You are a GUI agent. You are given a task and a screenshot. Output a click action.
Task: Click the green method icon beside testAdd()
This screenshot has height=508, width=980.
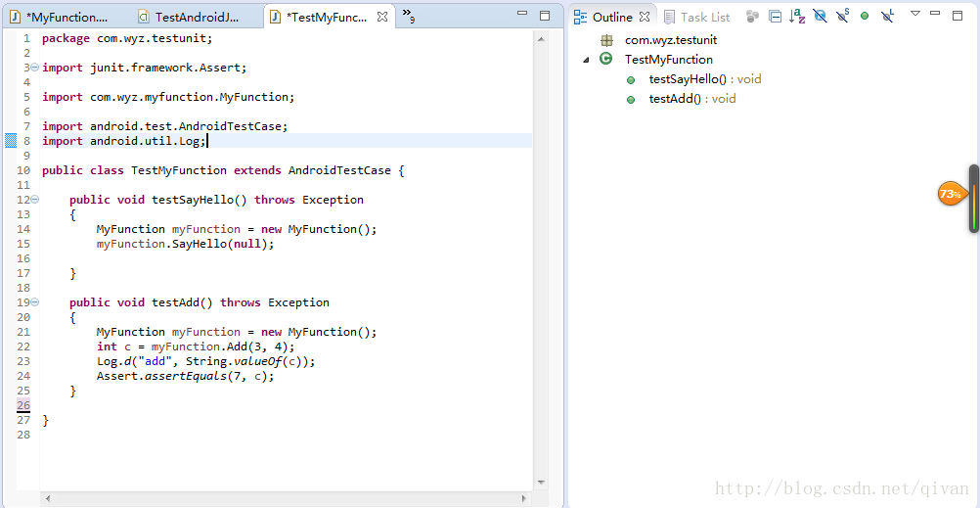tap(631, 100)
